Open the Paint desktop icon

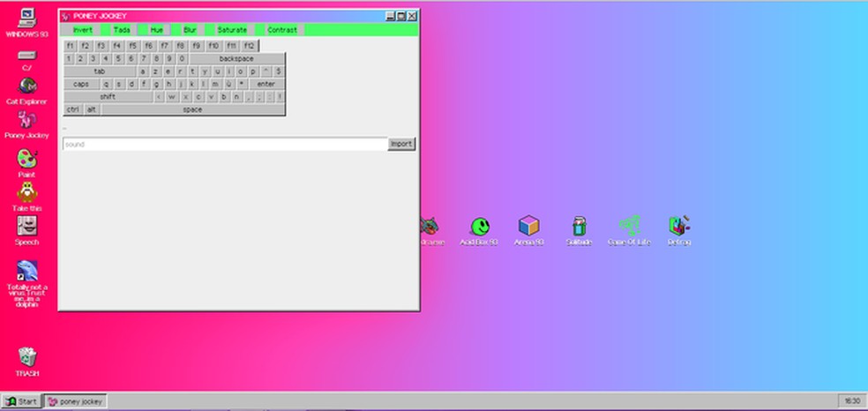point(26,163)
